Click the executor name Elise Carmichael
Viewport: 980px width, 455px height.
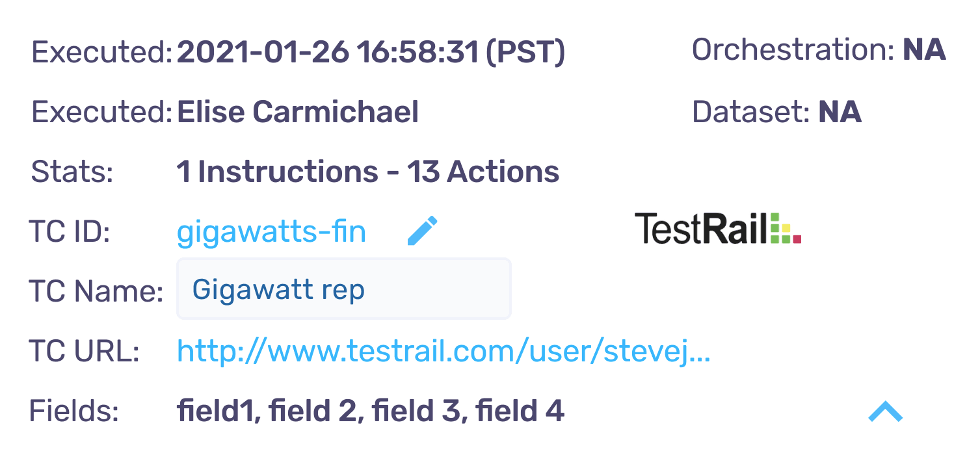pyautogui.click(x=297, y=112)
